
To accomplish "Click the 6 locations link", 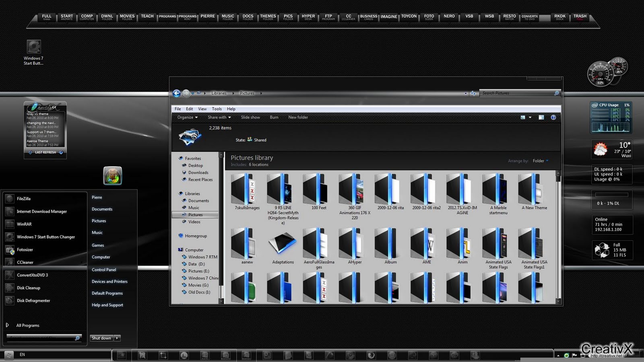I will [x=258, y=165].
